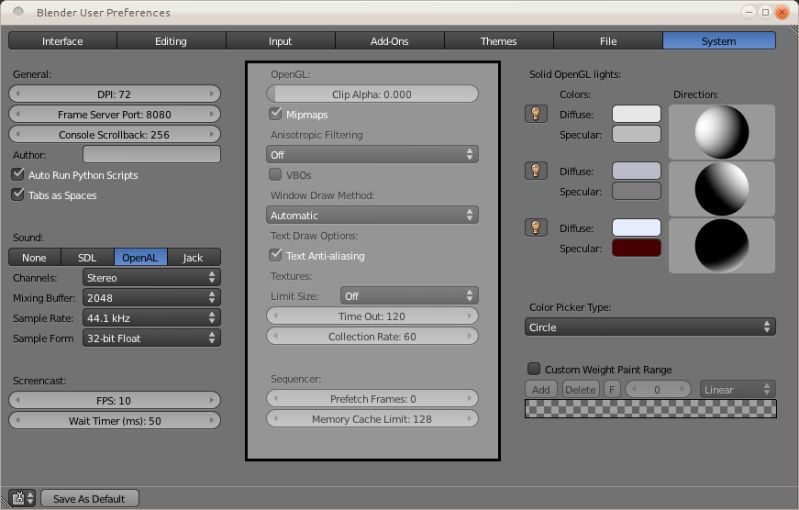Decrease the Collection Rate value
799x510 pixels.
click(276, 336)
